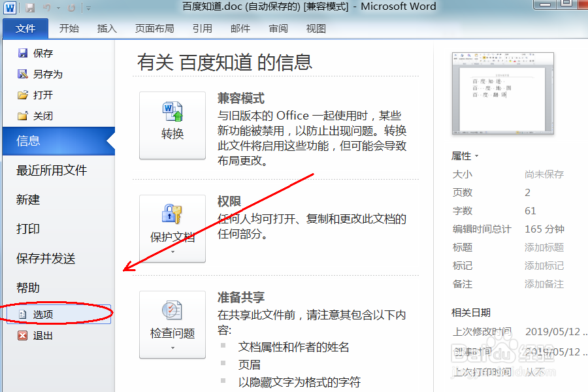Click 添加标题 to enter a title
This screenshot has width=588, height=392.
coord(544,247)
